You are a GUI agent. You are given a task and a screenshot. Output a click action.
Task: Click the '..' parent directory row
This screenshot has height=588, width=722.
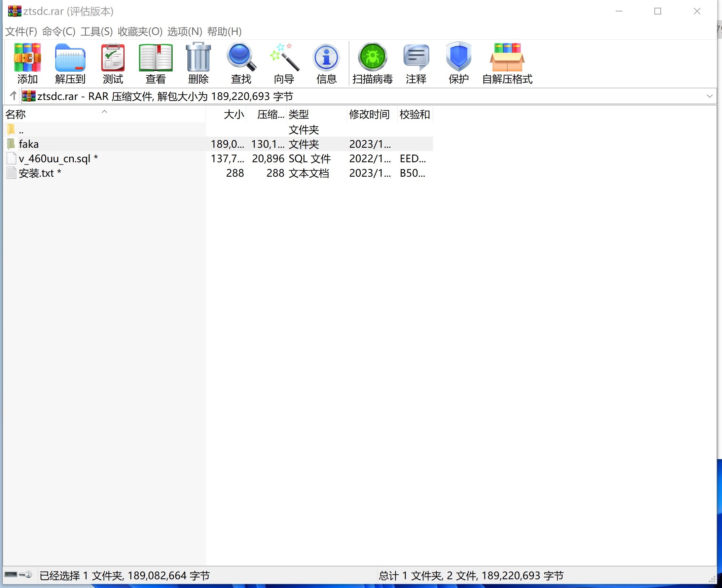(218, 129)
